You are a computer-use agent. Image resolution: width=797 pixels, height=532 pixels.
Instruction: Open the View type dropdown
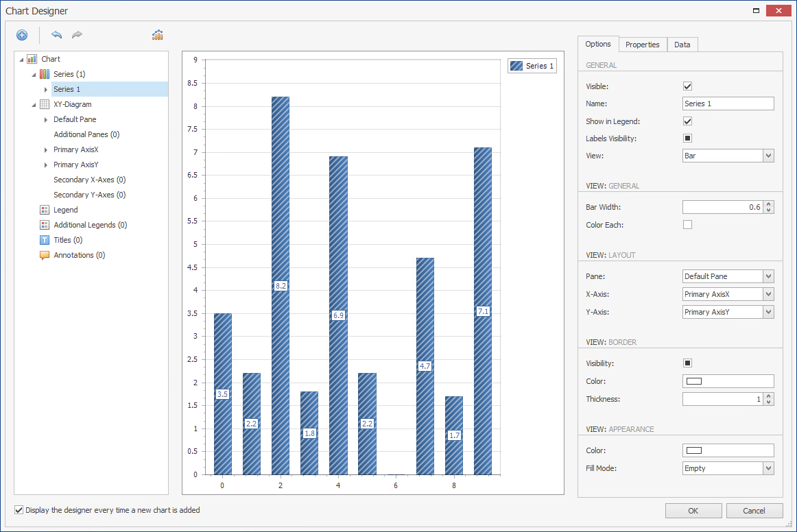click(x=768, y=156)
